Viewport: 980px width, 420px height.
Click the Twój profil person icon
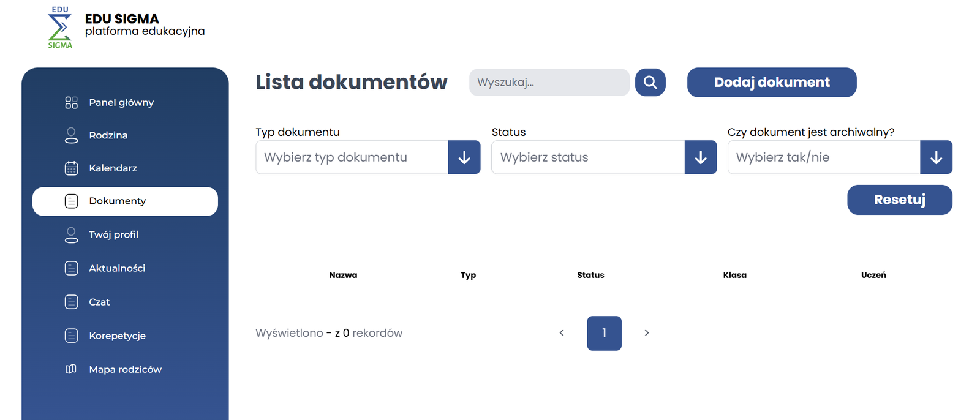point(71,235)
